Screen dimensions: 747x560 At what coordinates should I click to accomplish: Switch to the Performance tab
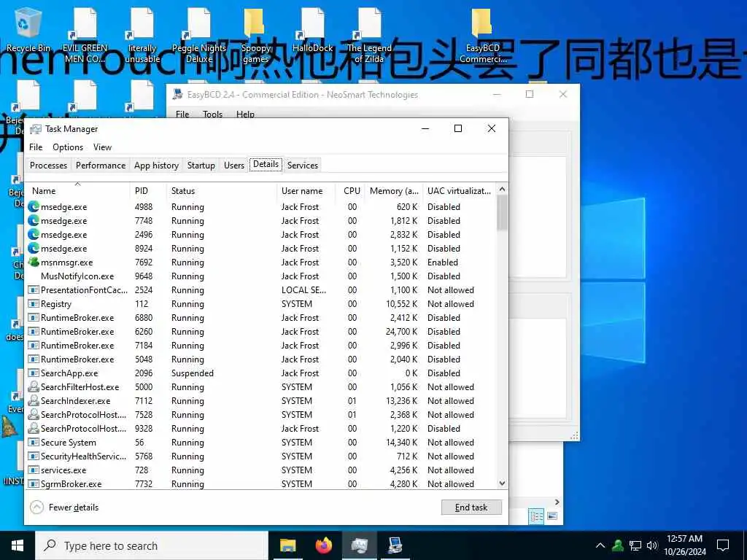pos(101,166)
